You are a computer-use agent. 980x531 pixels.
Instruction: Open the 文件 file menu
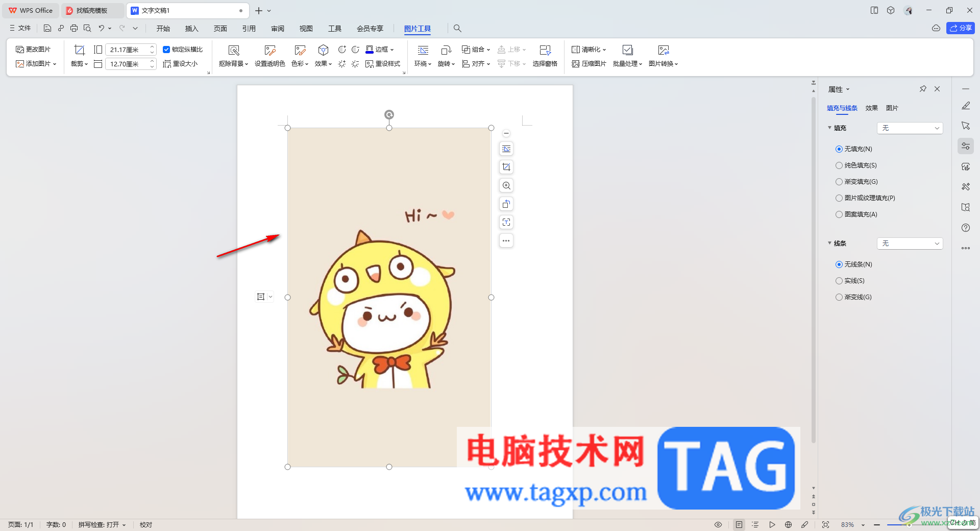pos(20,28)
